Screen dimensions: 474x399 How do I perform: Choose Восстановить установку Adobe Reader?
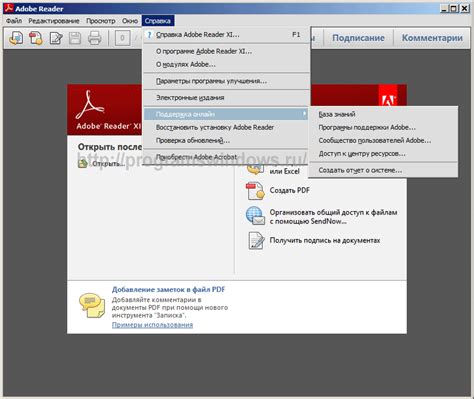point(226,127)
